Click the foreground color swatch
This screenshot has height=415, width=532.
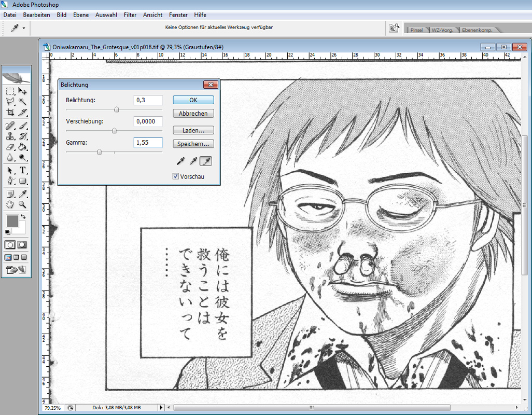[12, 221]
